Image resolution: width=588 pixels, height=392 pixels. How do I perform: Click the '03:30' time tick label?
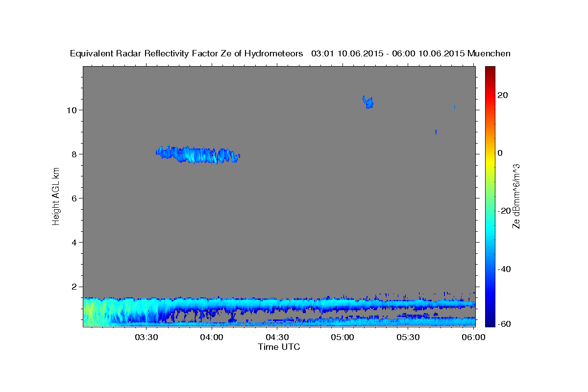[x=146, y=338]
